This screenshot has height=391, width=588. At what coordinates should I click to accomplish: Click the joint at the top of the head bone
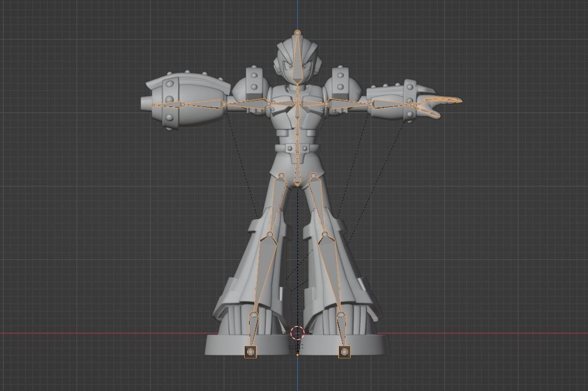point(297,33)
